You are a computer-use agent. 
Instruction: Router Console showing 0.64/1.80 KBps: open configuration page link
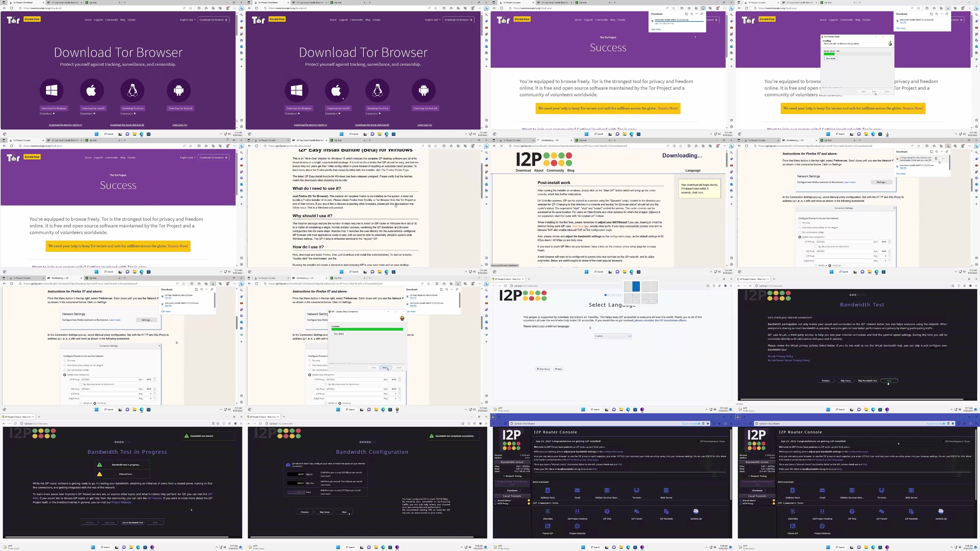point(613,452)
